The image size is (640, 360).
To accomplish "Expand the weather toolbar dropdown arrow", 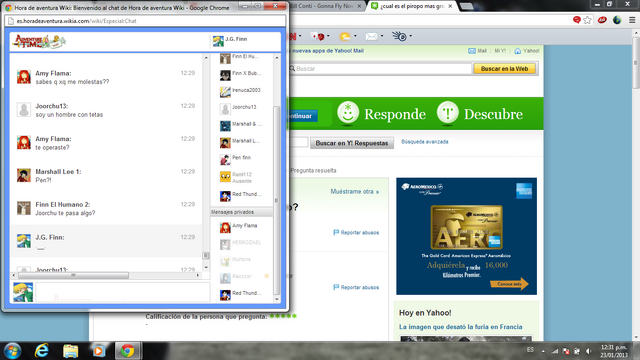I will [355, 36].
